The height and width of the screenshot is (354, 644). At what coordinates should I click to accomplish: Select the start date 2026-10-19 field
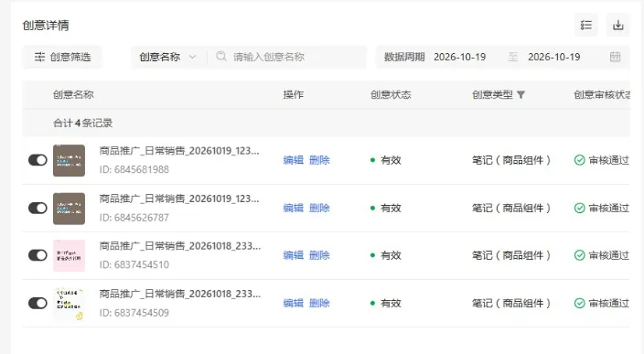[459, 57]
